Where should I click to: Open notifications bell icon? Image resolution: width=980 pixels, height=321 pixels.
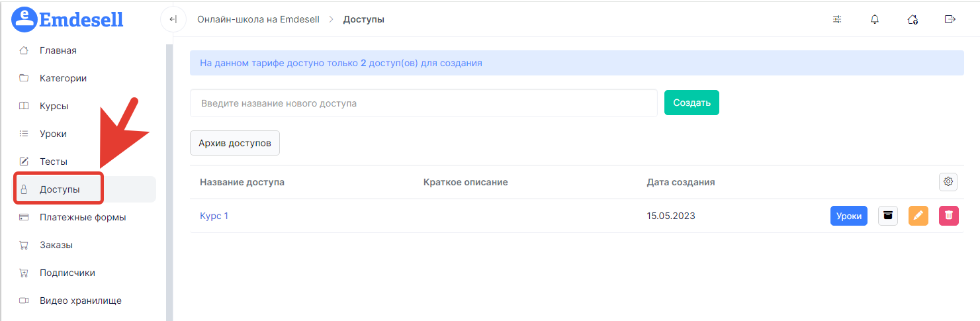click(x=875, y=19)
